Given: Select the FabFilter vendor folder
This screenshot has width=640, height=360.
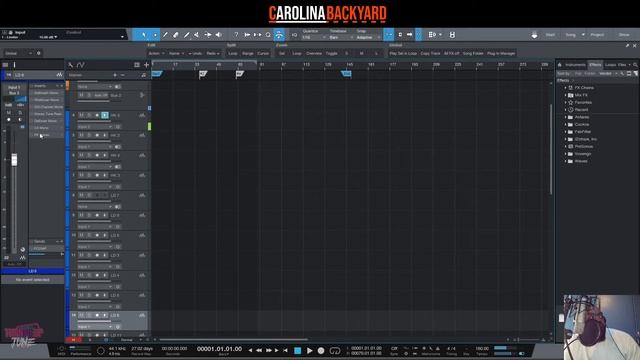Looking at the screenshot, I should (x=582, y=132).
